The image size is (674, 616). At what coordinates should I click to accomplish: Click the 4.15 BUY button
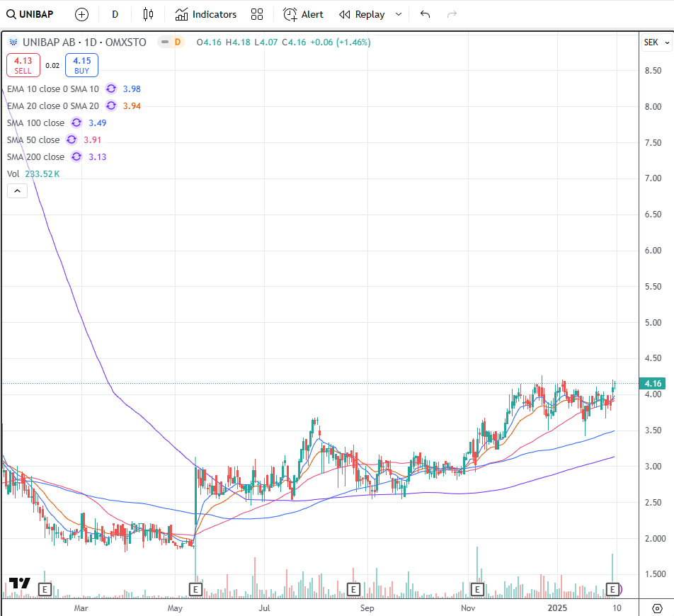[81, 65]
